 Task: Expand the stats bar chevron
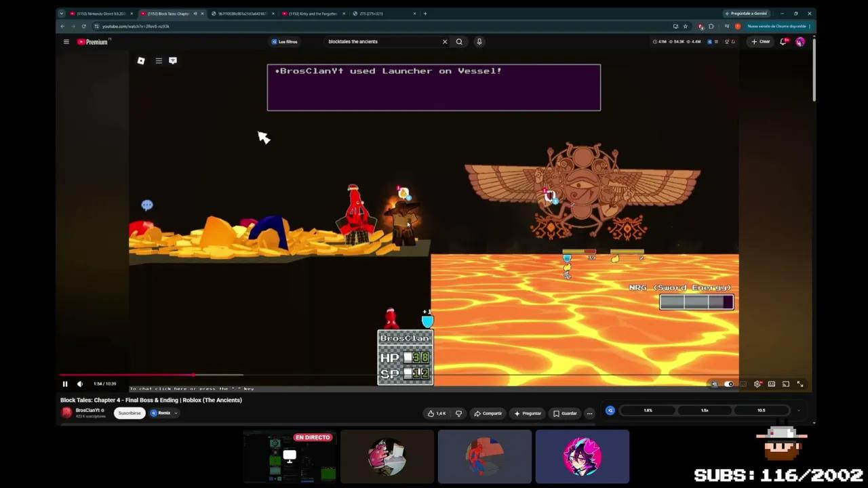(799, 411)
